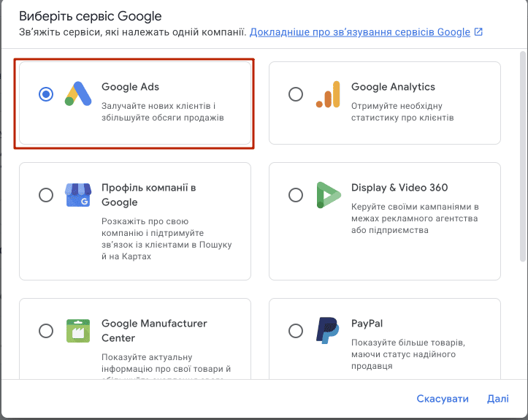Open Докладніше про зв'язування сервісів Google link
The width and height of the screenshot is (528, 420).
[x=359, y=32]
